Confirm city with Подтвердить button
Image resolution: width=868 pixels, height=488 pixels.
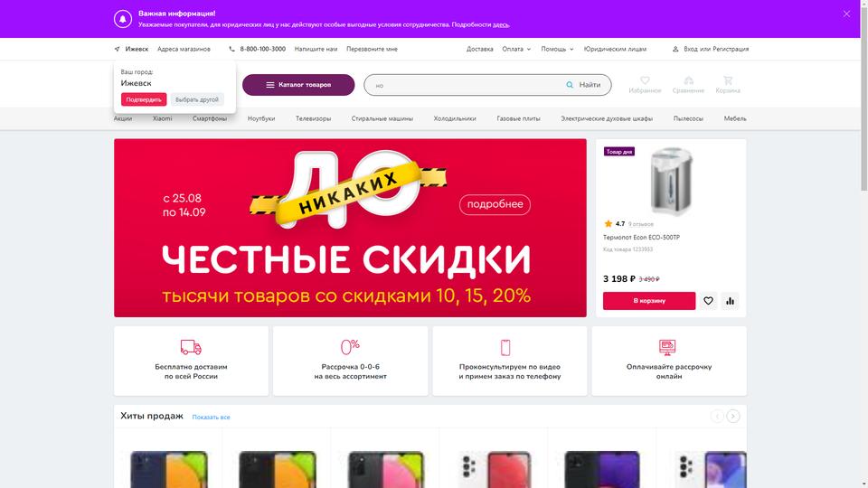(144, 99)
